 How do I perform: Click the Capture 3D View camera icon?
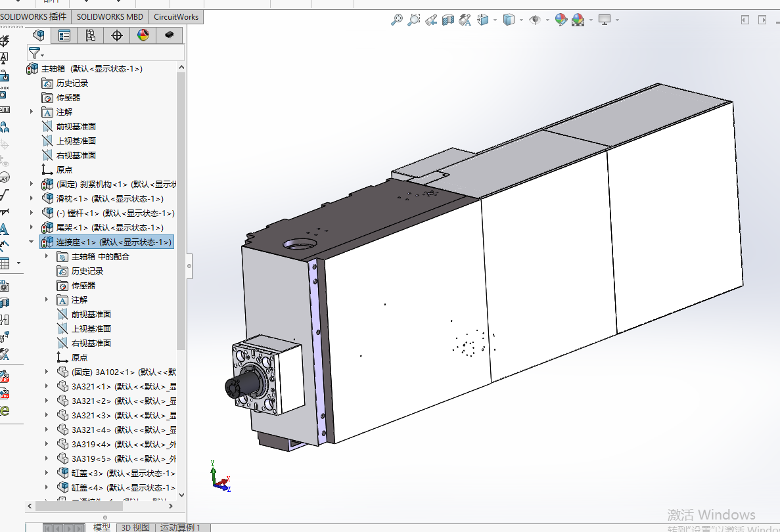5,286
